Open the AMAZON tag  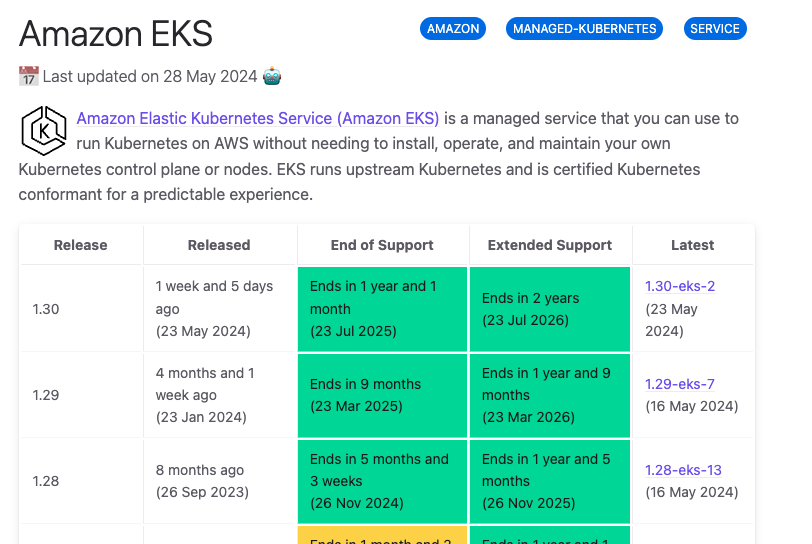coord(453,28)
